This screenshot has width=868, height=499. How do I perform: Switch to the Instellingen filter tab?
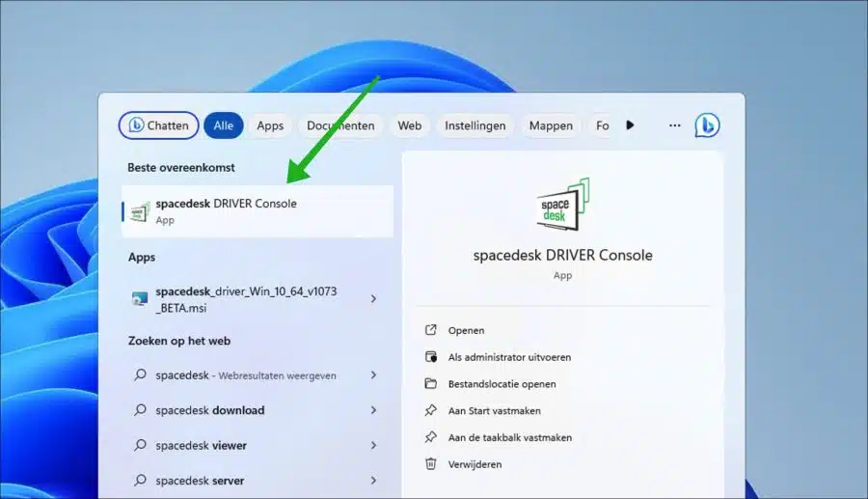475,125
